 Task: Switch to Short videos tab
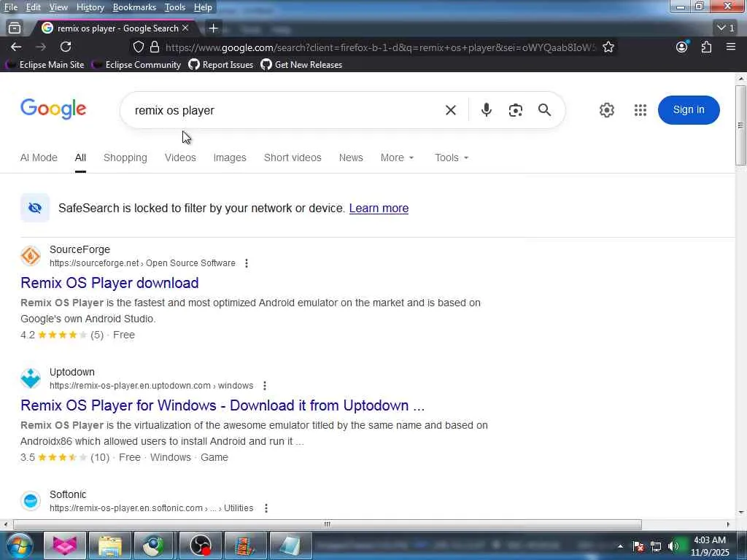tap(293, 157)
